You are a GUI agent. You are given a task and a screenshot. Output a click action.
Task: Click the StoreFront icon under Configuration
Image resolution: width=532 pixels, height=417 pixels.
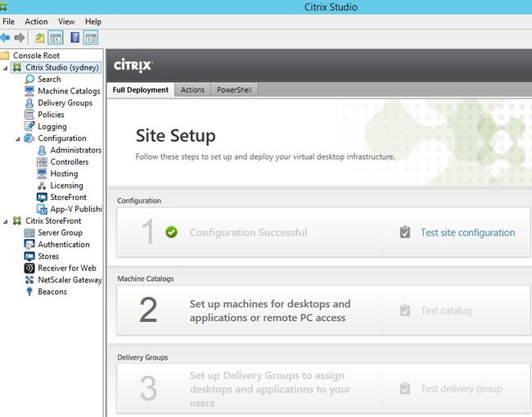click(x=42, y=197)
